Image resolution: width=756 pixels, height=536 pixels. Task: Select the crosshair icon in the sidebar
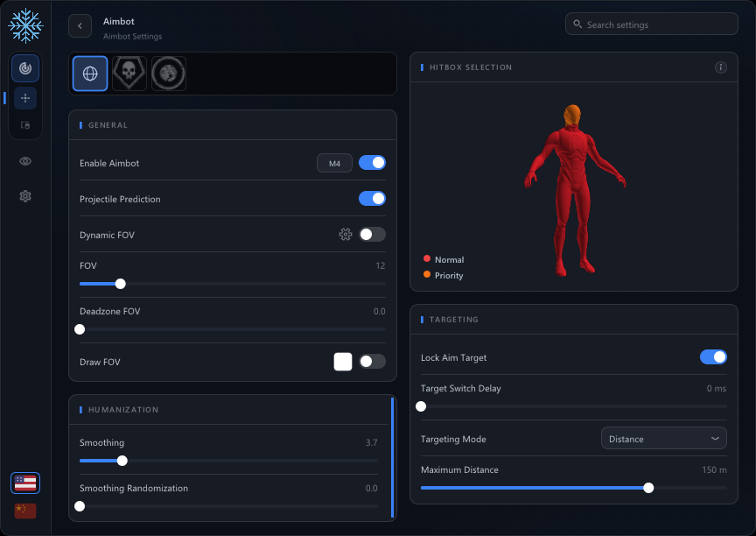point(25,98)
